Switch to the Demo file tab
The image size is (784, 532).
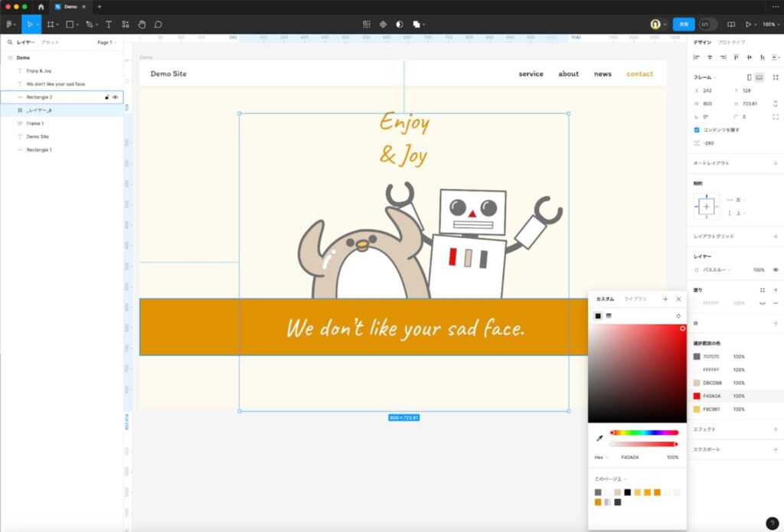(x=70, y=6)
